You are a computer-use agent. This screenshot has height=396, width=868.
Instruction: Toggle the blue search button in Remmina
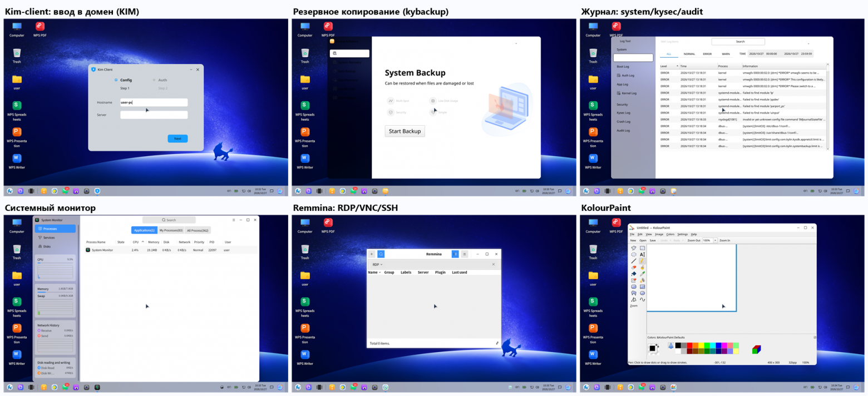point(381,254)
